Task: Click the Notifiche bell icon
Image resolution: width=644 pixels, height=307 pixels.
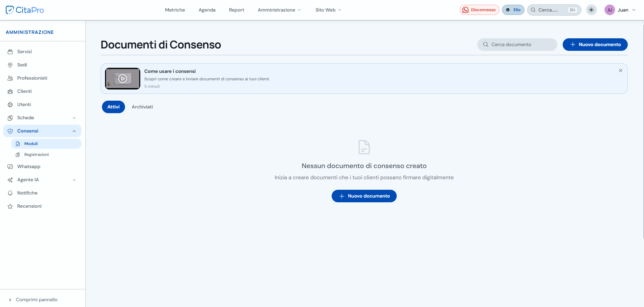Action: pos(10,193)
